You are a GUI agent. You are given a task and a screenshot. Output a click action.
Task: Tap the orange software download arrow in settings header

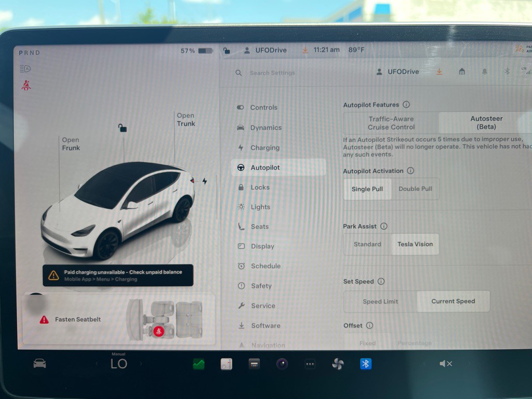(x=439, y=72)
